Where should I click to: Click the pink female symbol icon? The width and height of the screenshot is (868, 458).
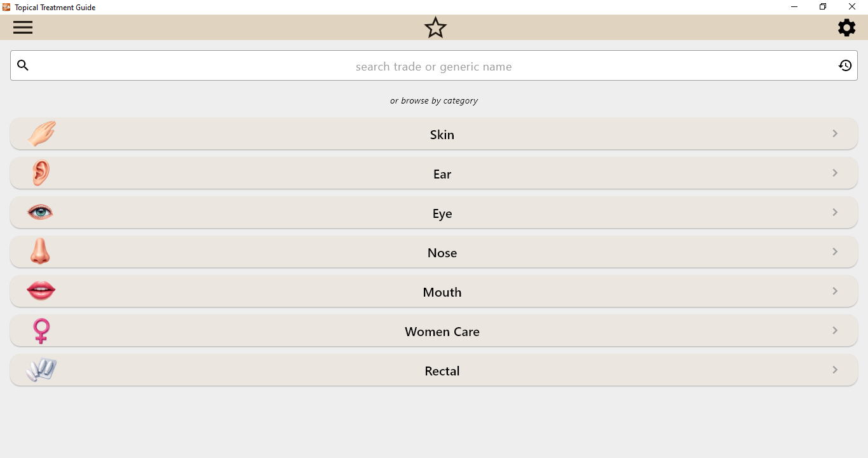tap(41, 331)
